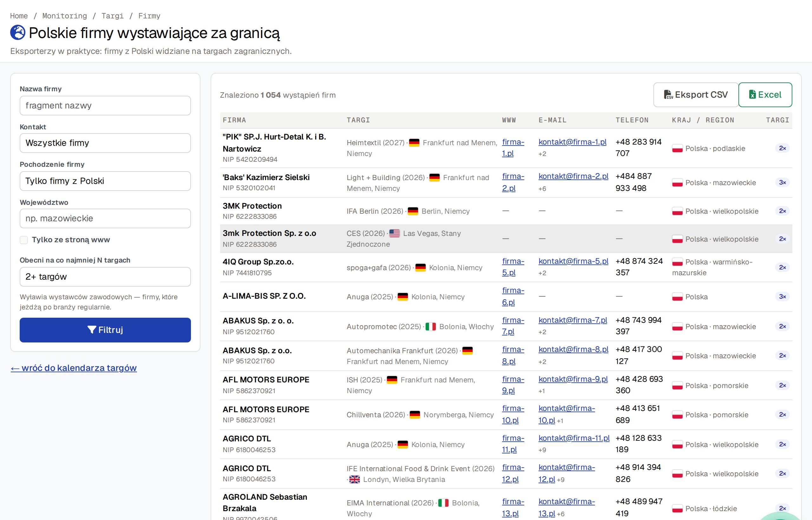Open firma-1.pl website link
The width and height of the screenshot is (812, 520).
(513, 147)
